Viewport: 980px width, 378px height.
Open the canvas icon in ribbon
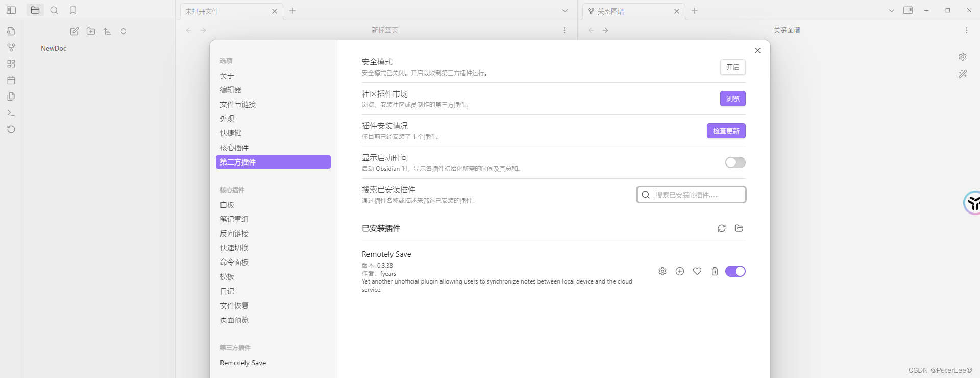click(x=11, y=64)
